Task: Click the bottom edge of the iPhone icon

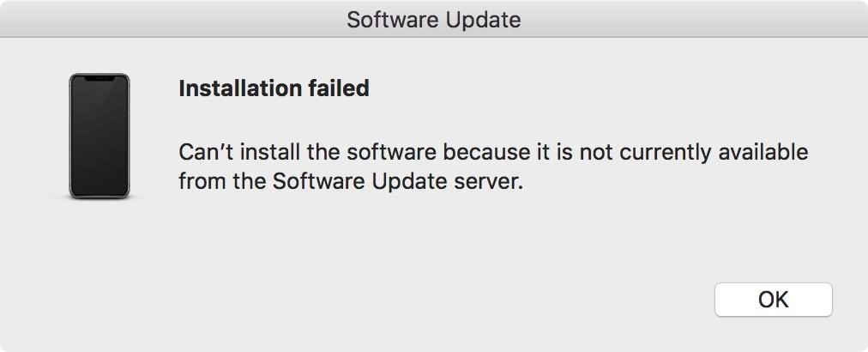Action: tap(99, 197)
